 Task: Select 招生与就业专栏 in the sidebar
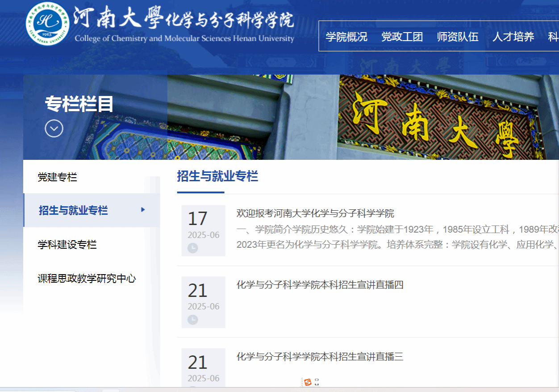(73, 210)
